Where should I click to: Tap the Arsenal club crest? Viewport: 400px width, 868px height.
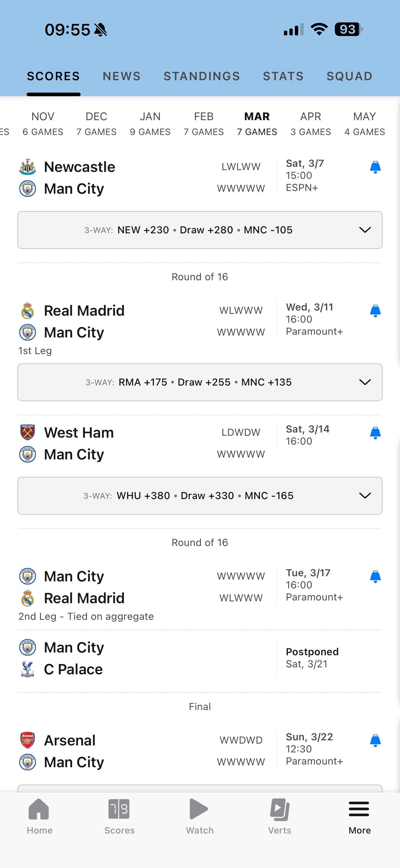point(28,740)
